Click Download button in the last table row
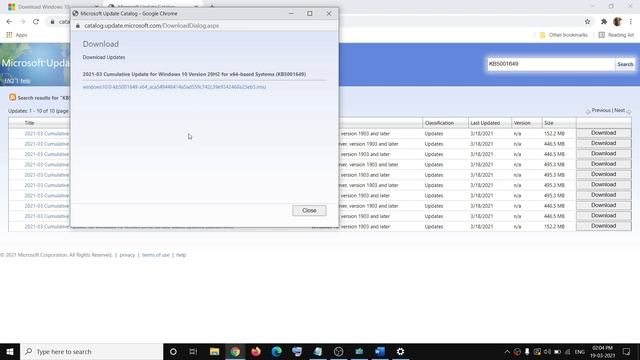Screen dimensions: 640x360 click(603, 226)
